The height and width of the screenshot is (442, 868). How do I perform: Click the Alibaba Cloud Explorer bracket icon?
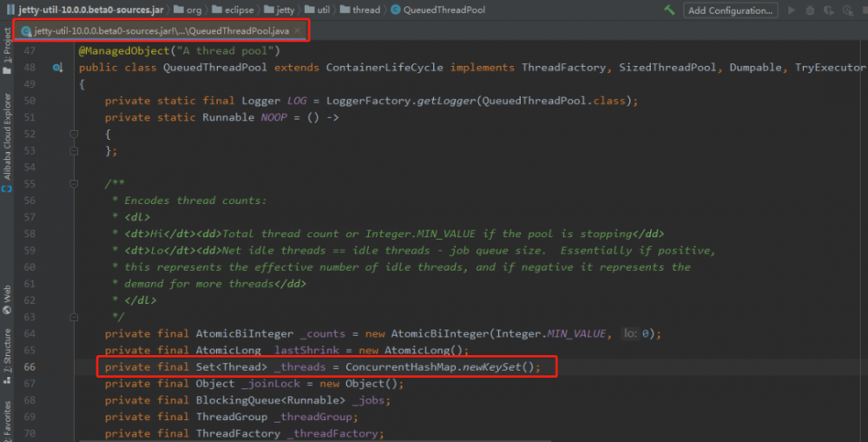(7, 189)
